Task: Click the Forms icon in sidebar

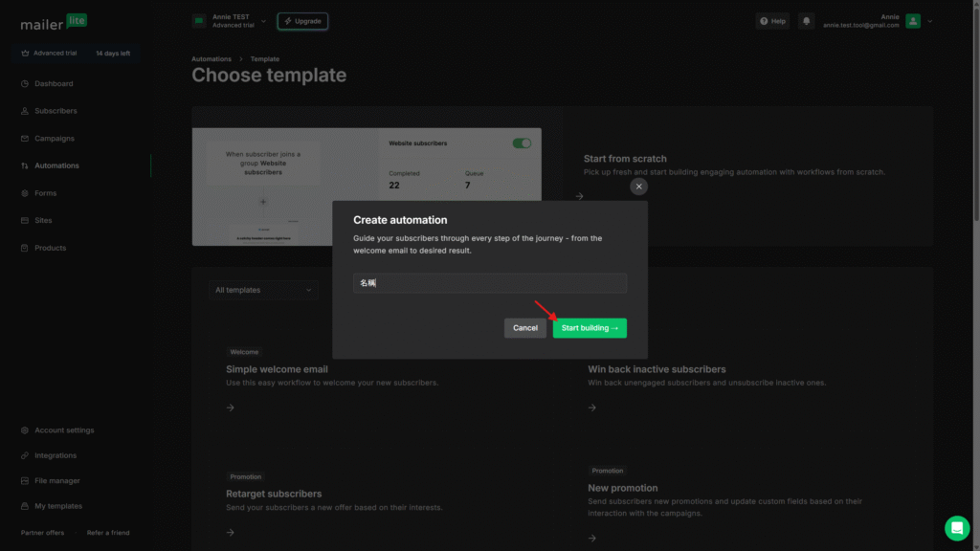Action: tap(25, 193)
